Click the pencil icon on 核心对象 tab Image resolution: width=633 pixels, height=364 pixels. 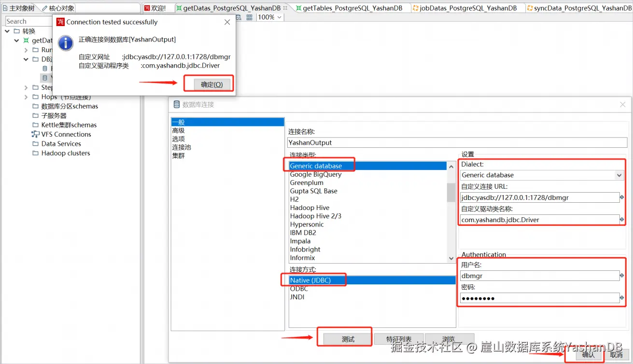[44, 8]
